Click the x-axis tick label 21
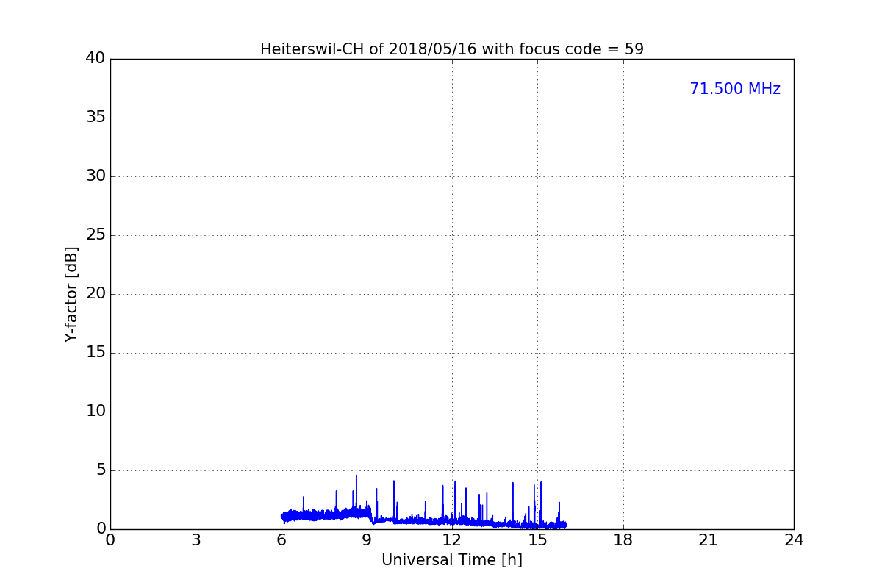Screen dimensions: 882x588 click(709, 540)
